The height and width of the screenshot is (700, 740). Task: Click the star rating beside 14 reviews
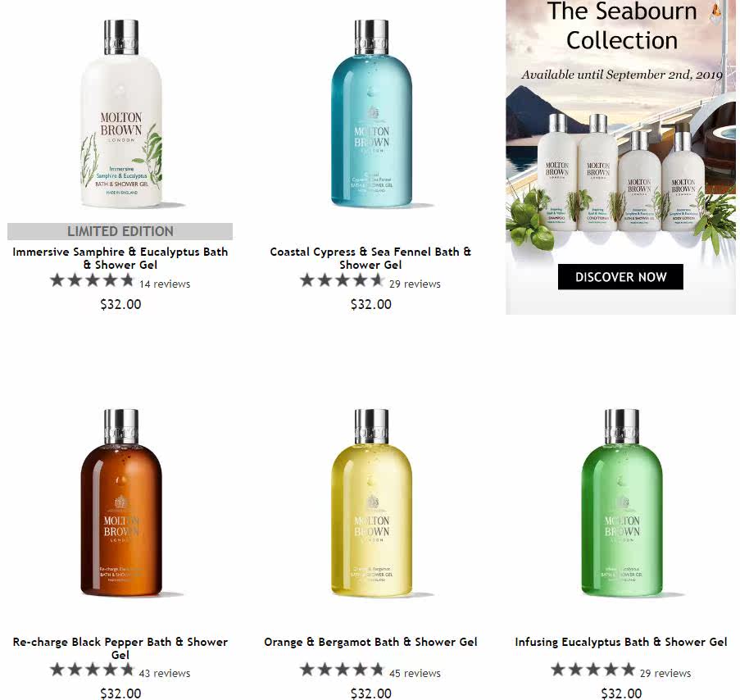[93, 280]
